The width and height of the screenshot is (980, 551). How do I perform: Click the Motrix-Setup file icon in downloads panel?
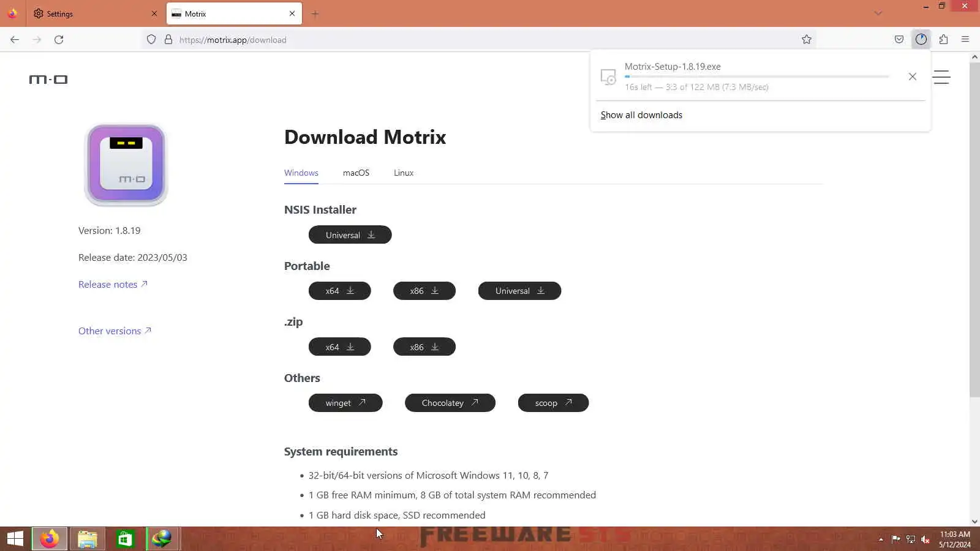click(x=608, y=77)
